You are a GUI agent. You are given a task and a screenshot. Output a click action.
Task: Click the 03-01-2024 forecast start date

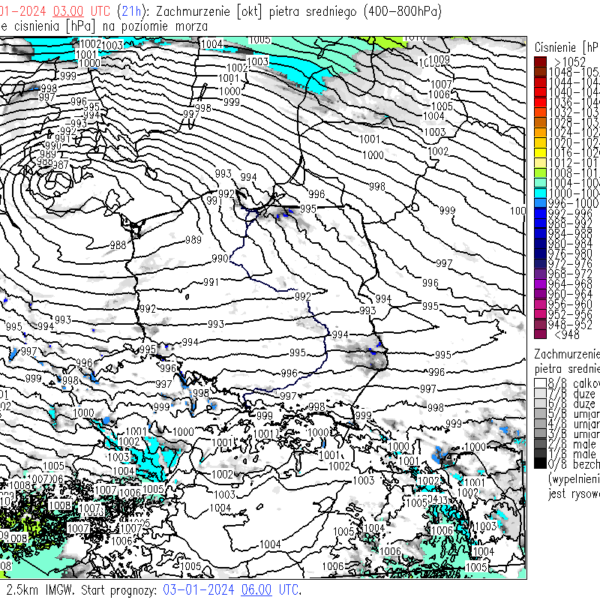(x=195, y=590)
